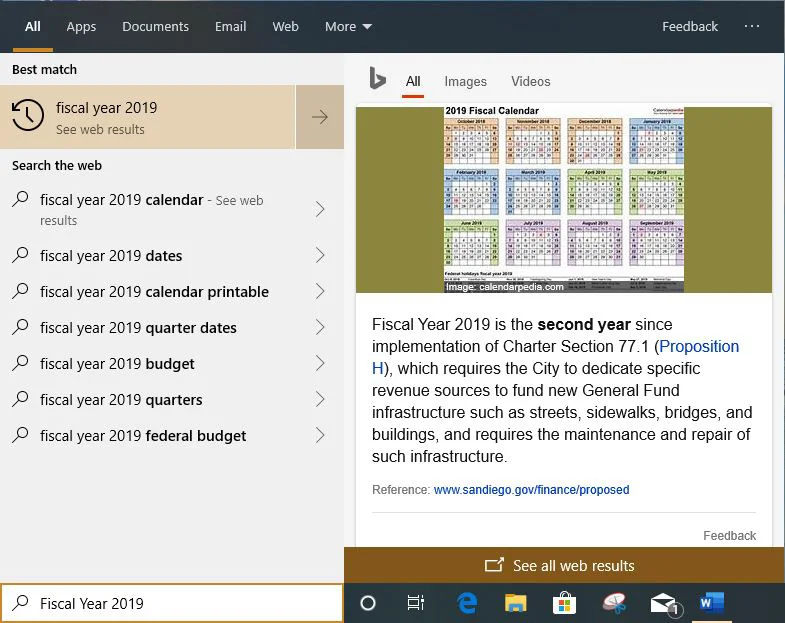Open Snipping Tool from taskbar
785x623 pixels.
pos(614,603)
